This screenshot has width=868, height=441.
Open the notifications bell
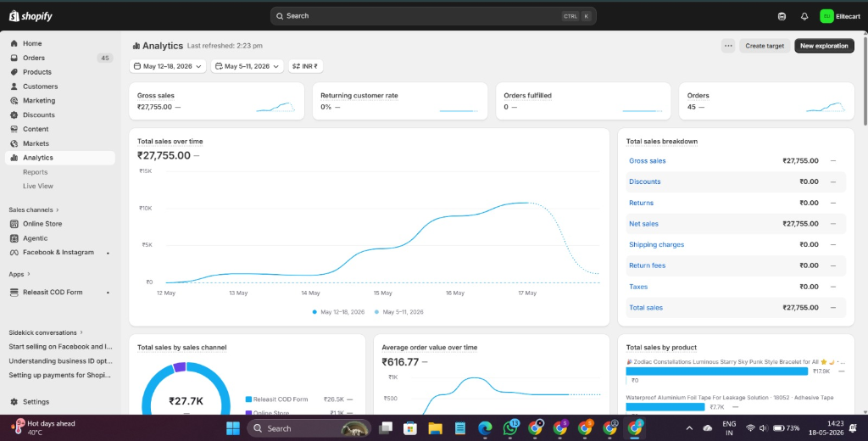point(804,17)
